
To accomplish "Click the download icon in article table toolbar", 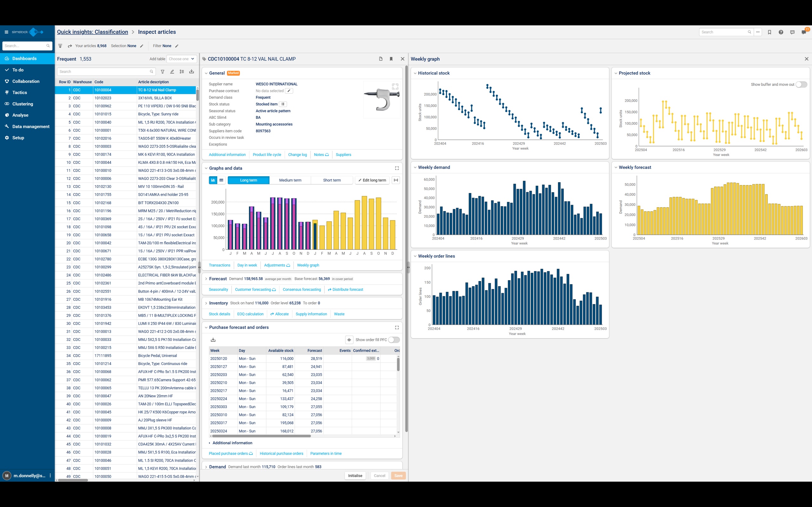I will [192, 71].
